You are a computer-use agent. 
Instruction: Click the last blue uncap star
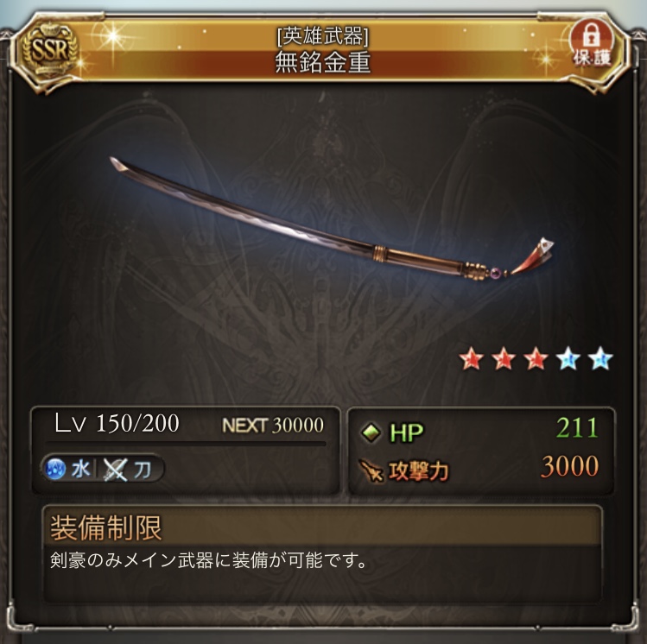point(600,358)
